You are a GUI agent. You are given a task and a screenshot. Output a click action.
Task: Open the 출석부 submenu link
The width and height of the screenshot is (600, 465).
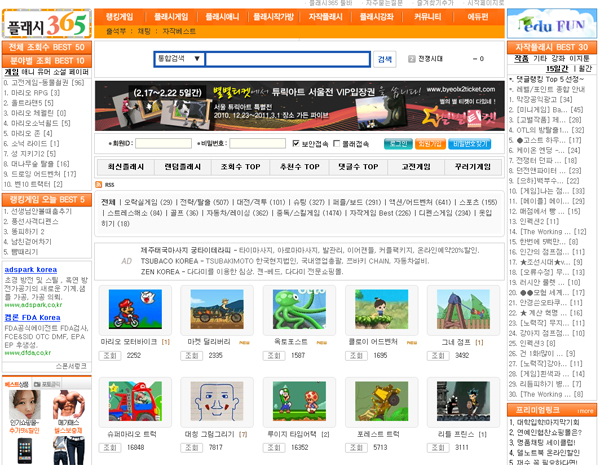tap(116, 31)
